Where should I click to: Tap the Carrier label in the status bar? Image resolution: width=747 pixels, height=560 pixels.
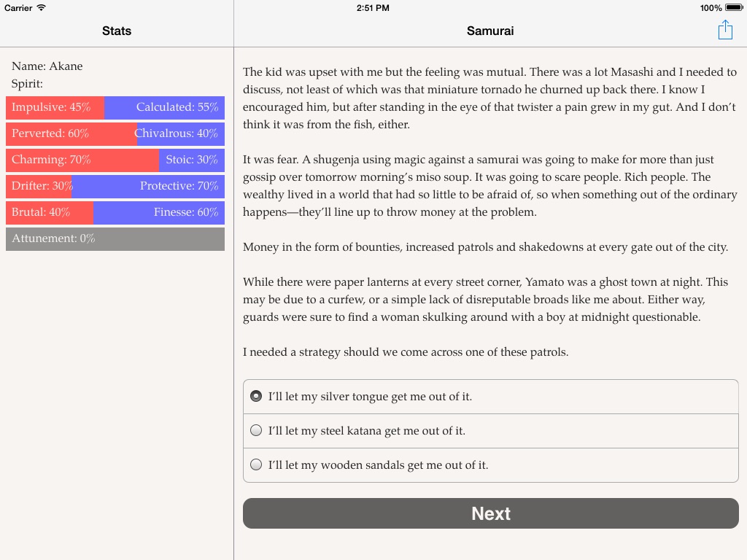[x=18, y=8]
